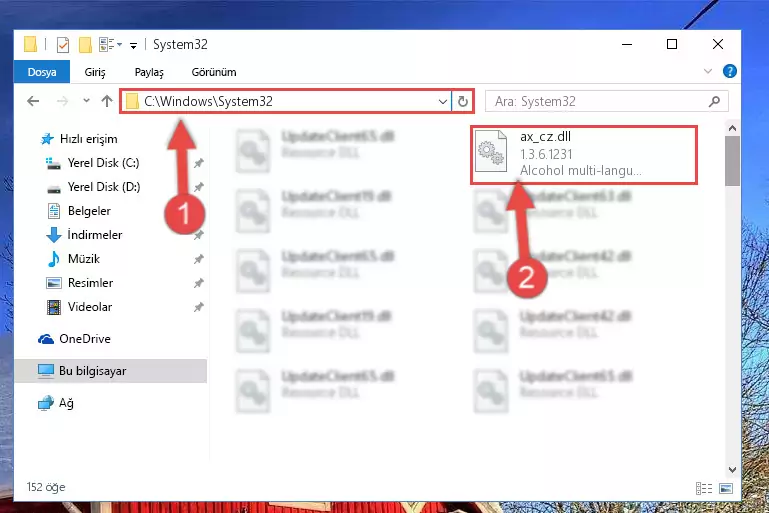Click the pin icon next to Resimler
Screen dimensions: 769x513
click(199, 283)
